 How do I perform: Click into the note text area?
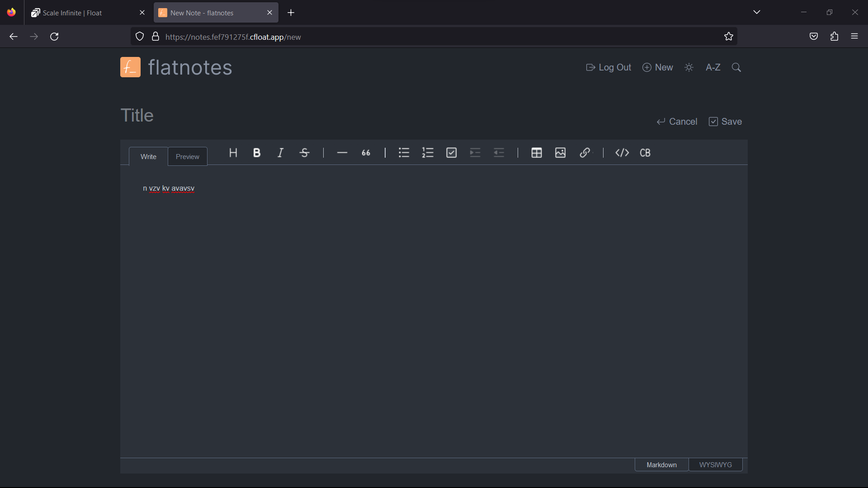pos(434,312)
